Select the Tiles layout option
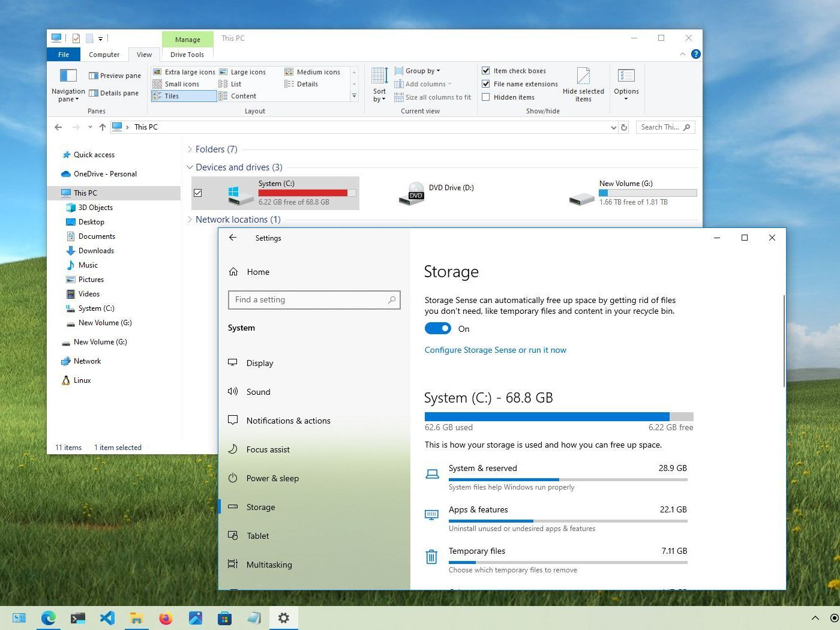 point(184,96)
